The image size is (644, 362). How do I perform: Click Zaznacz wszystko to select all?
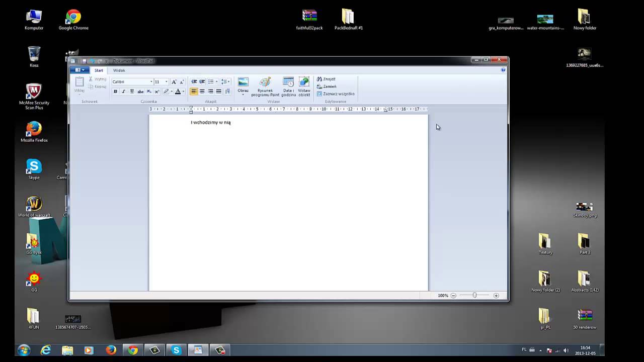coord(336,94)
